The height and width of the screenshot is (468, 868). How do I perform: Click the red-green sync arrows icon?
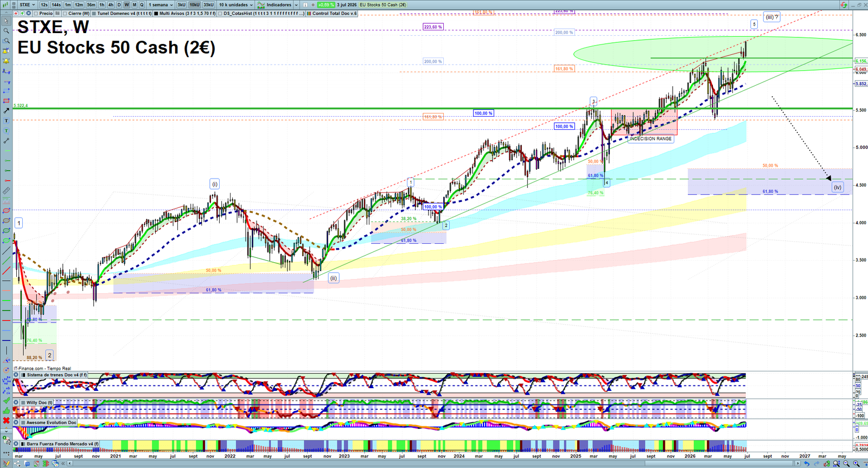[844, 4]
